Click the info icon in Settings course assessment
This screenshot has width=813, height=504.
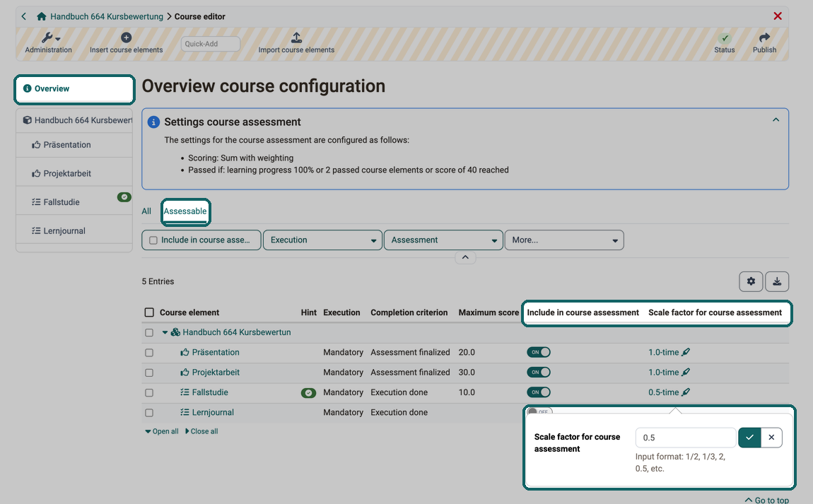153,122
